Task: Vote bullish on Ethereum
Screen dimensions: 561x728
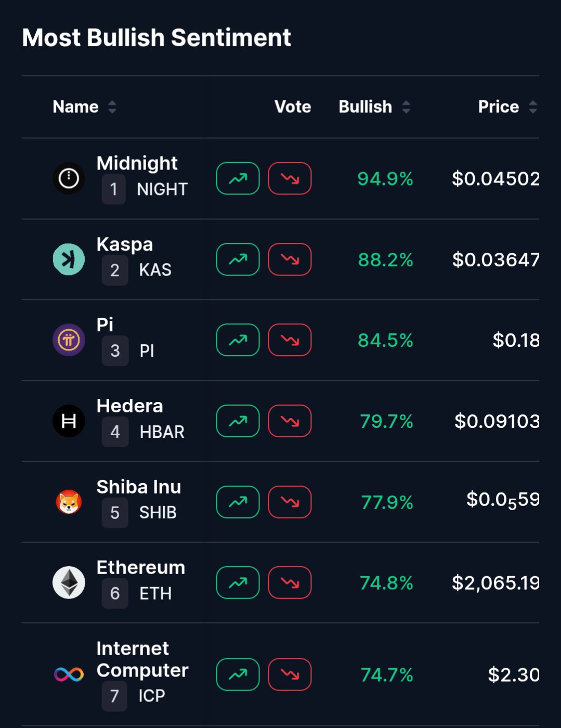Action: 238,582
